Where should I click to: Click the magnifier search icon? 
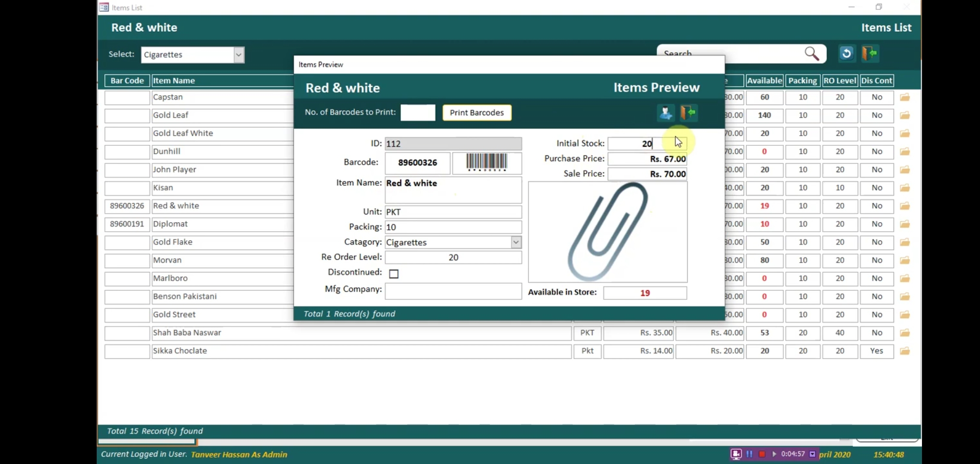[812, 54]
